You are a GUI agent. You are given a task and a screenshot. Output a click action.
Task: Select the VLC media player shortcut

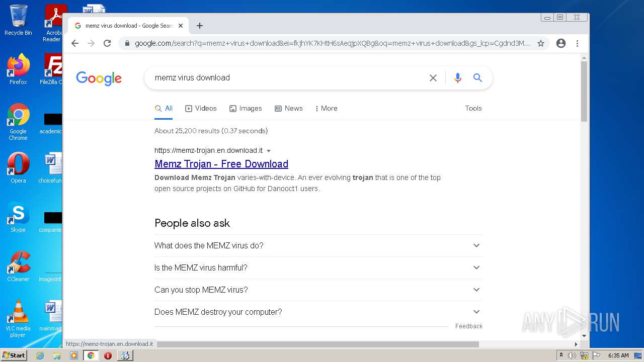pos(18,319)
